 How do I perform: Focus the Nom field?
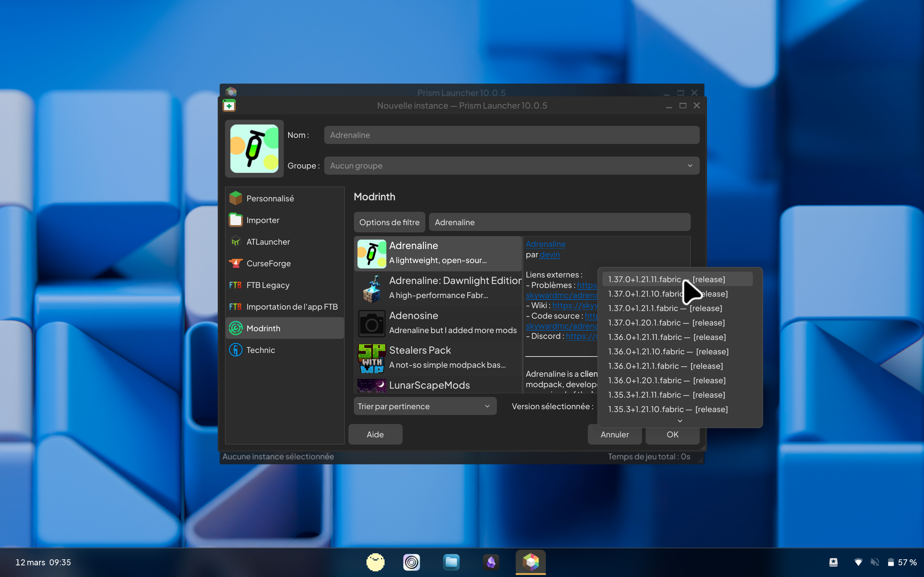point(512,135)
